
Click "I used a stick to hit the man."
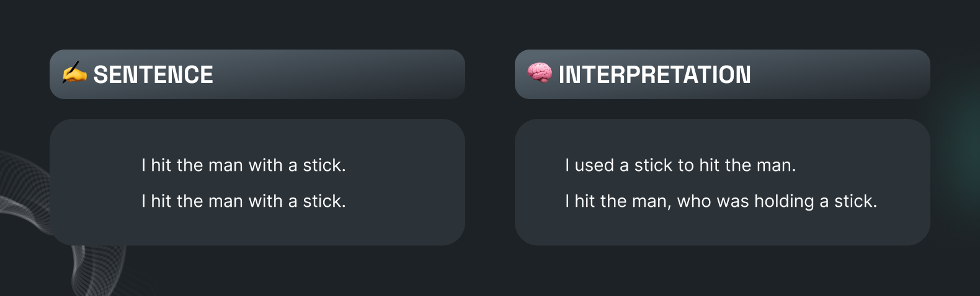[x=680, y=165]
